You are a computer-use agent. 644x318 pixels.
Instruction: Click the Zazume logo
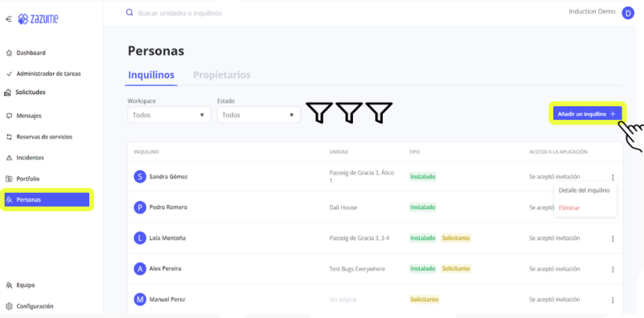click(x=38, y=19)
